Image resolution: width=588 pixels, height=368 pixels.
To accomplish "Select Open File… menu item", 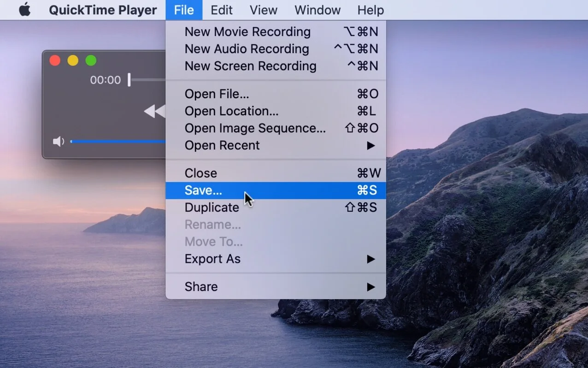I will point(276,94).
